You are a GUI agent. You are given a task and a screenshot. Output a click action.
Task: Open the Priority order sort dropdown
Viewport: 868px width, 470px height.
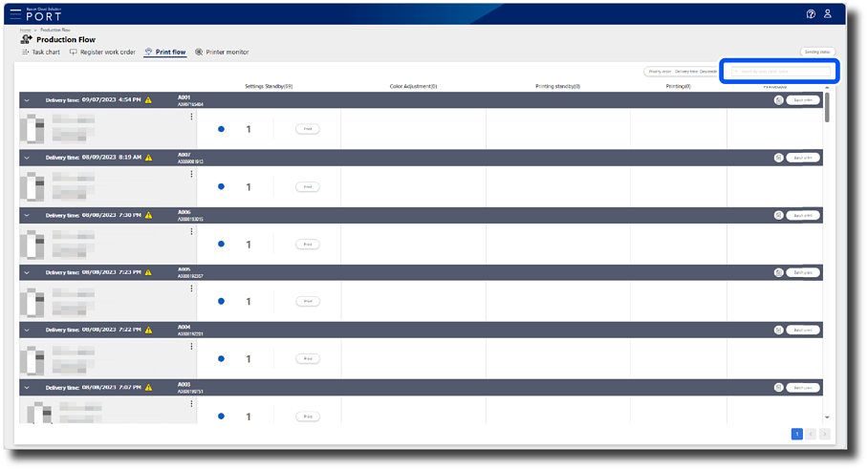pyautogui.click(x=683, y=72)
